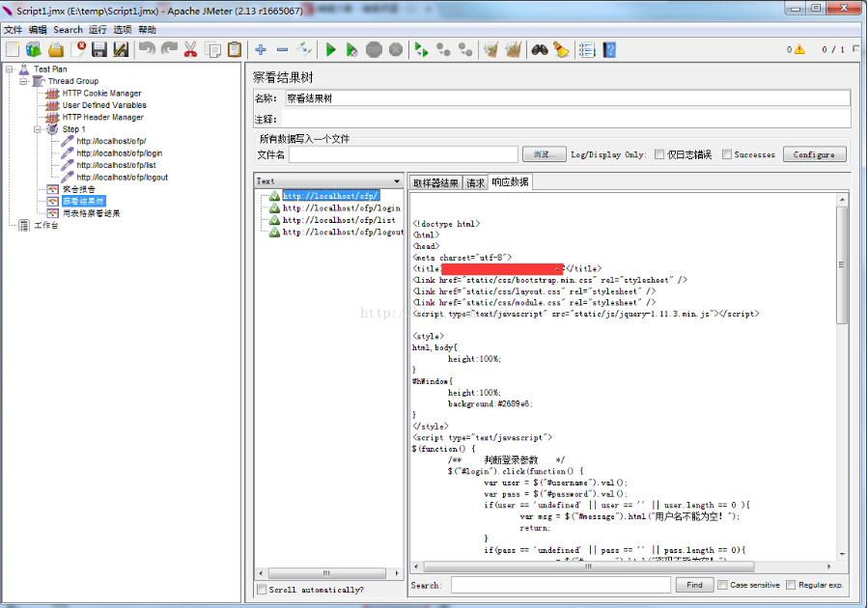Cut selection with the scissors icon

(190, 50)
